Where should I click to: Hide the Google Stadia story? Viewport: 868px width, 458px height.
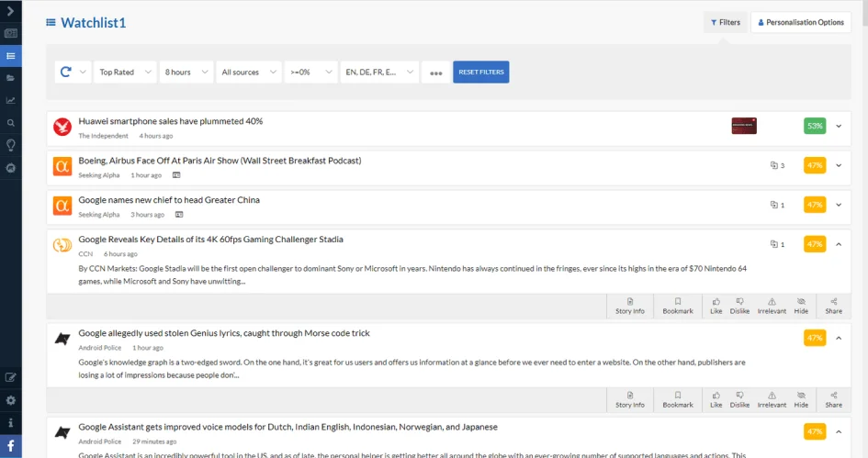click(x=801, y=306)
